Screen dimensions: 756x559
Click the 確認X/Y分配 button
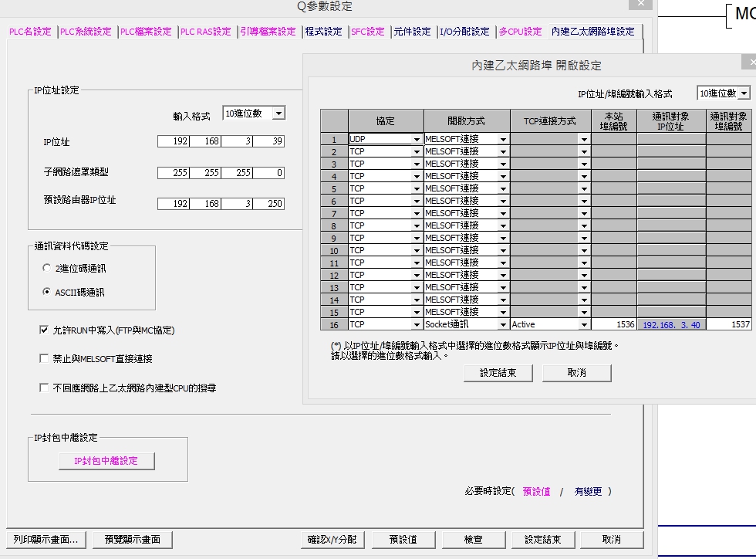coord(332,540)
